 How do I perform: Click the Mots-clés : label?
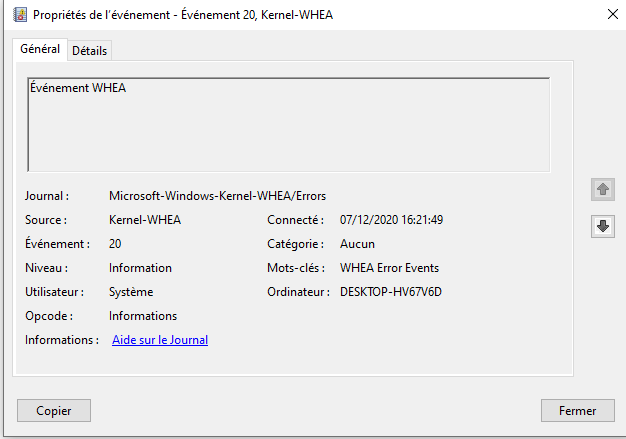pos(296,268)
